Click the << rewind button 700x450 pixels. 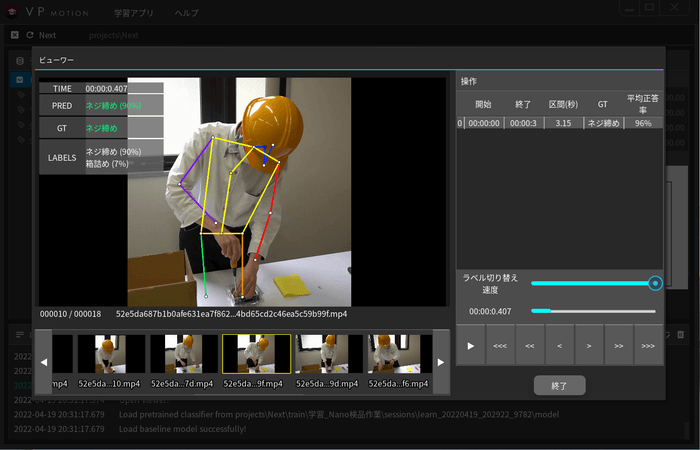click(530, 345)
